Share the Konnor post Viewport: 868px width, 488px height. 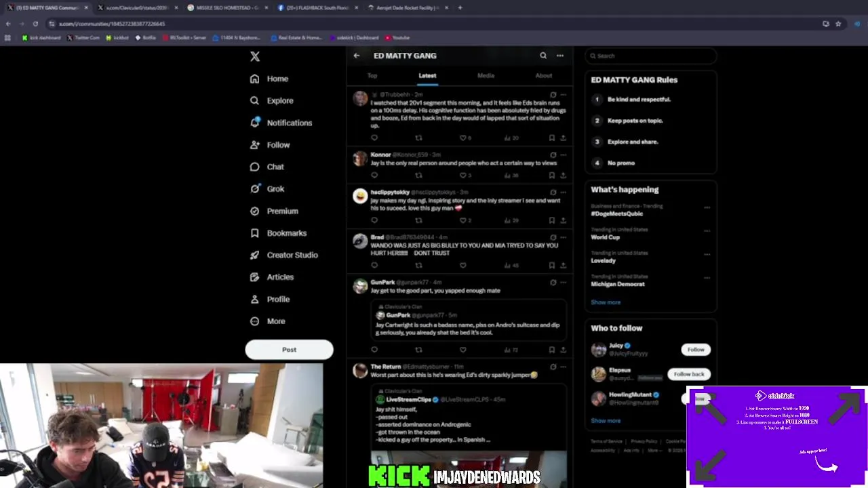[563, 175]
